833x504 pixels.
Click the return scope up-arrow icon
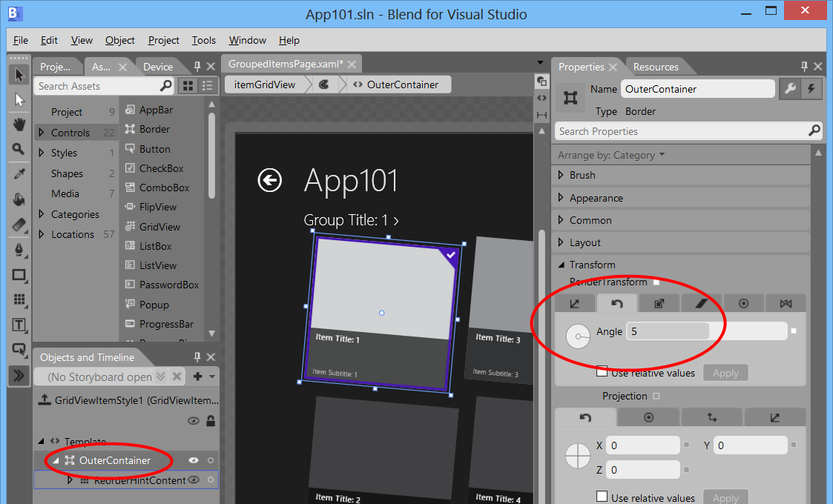point(45,400)
